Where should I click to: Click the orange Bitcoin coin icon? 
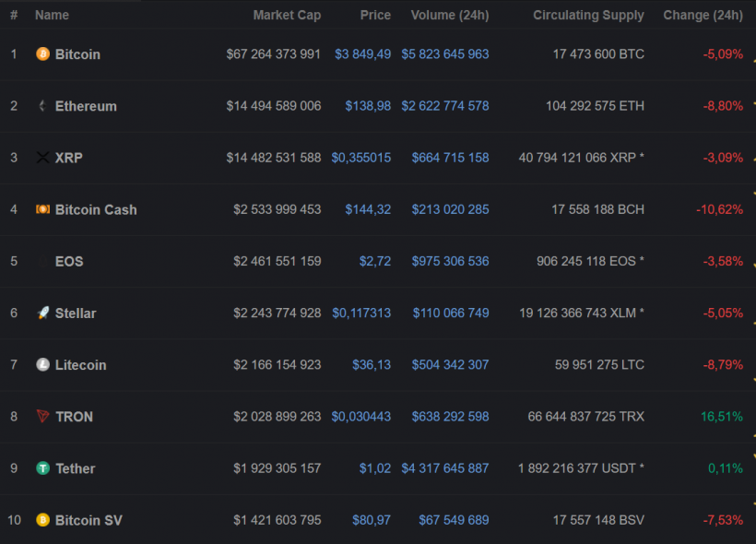pos(42,54)
